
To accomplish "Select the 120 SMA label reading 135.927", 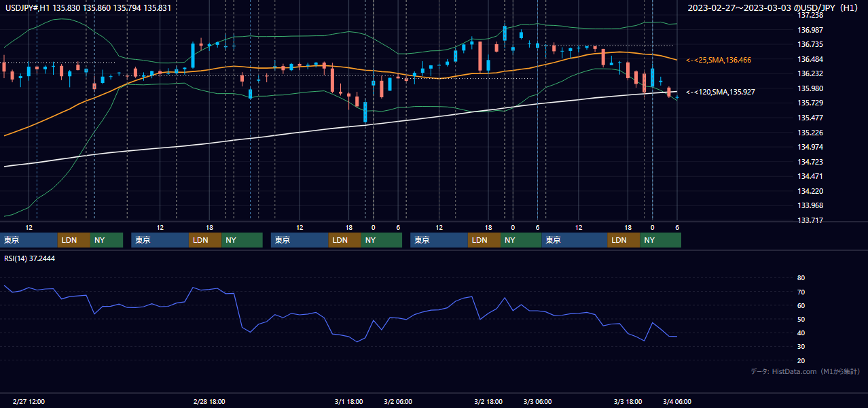I will pos(721,92).
